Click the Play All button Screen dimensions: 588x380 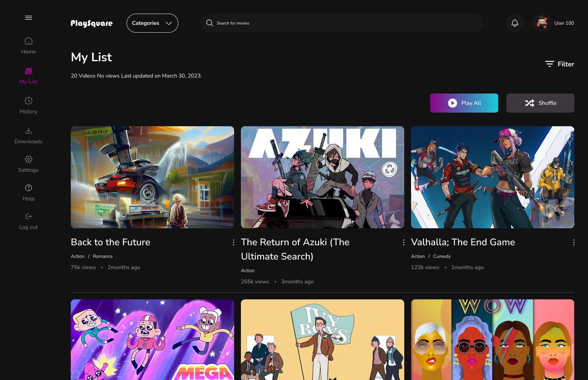coord(464,103)
